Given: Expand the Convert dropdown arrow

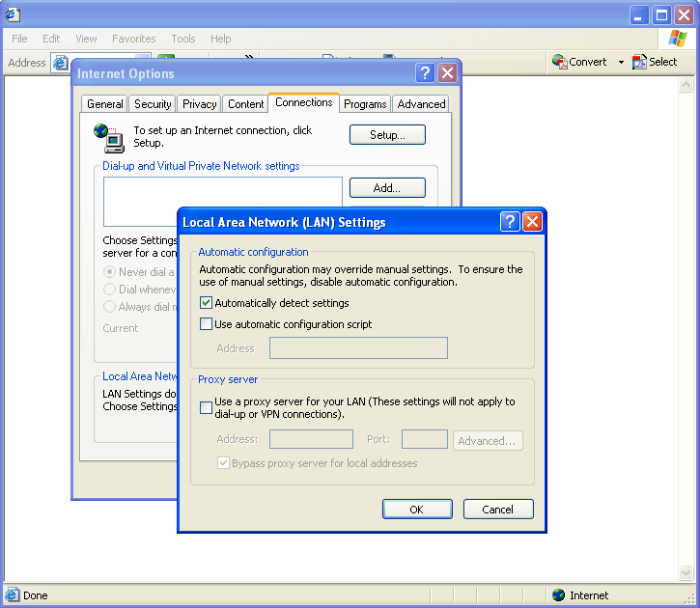Looking at the screenshot, I should (621, 62).
